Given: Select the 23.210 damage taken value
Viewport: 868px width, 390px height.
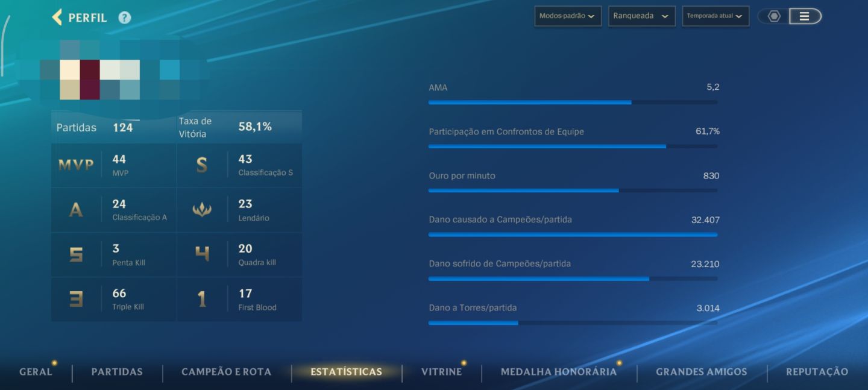Looking at the screenshot, I should pos(705,263).
